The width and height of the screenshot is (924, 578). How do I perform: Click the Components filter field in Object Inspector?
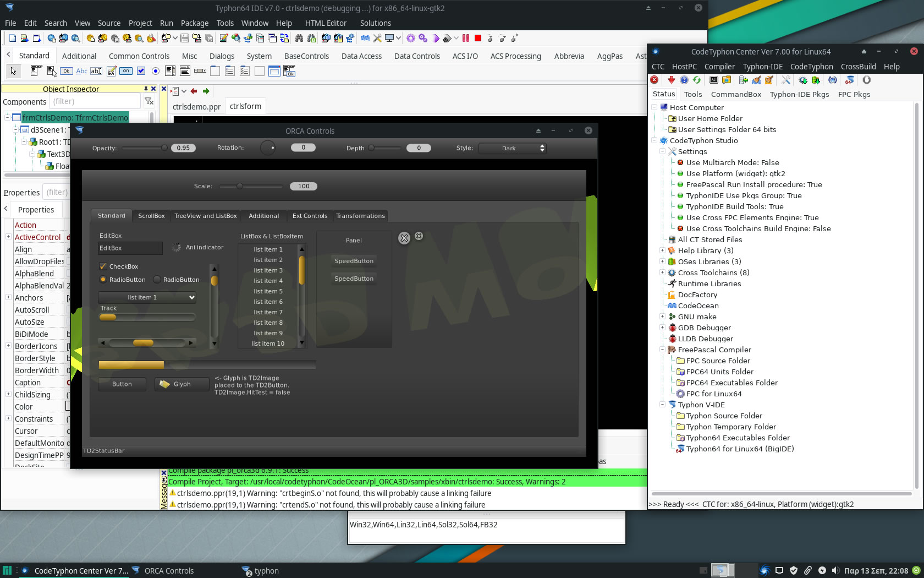pyautogui.click(x=95, y=101)
